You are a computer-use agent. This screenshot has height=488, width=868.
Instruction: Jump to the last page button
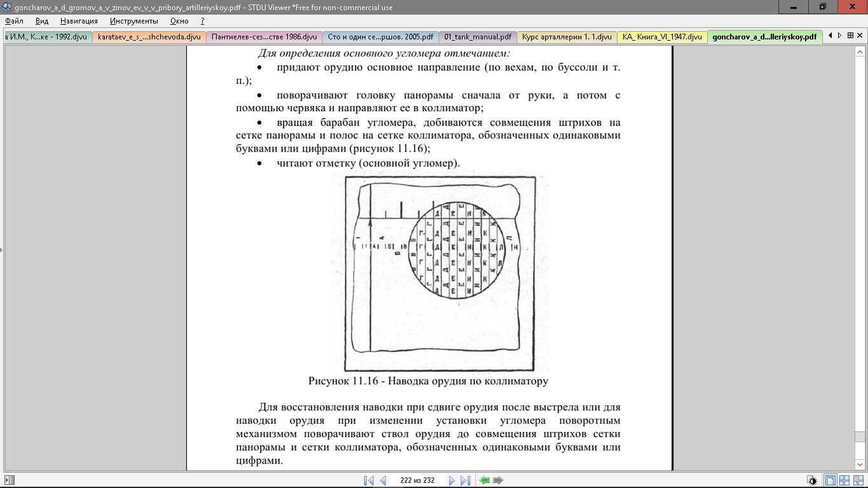point(465,480)
